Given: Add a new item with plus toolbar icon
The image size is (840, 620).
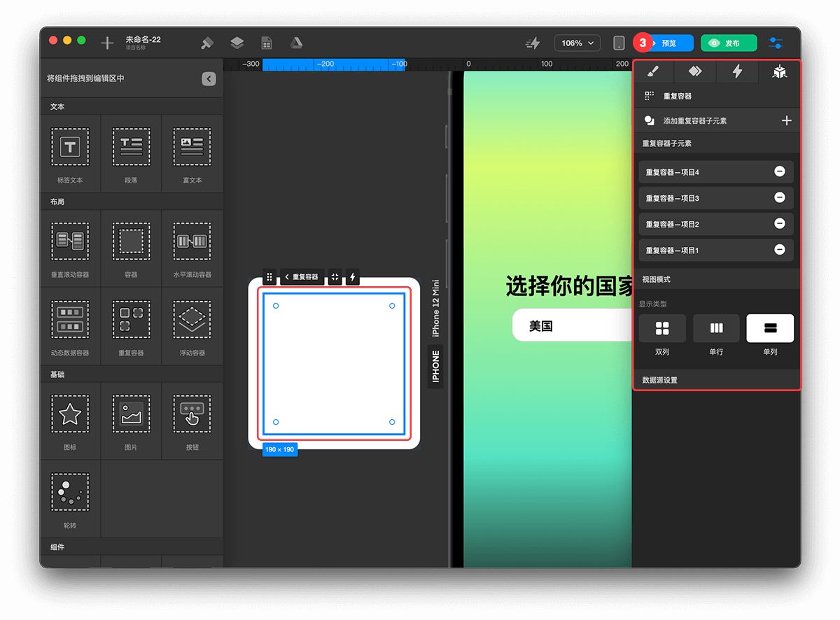Looking at the screenshot, I should click(x=107, y=43).
